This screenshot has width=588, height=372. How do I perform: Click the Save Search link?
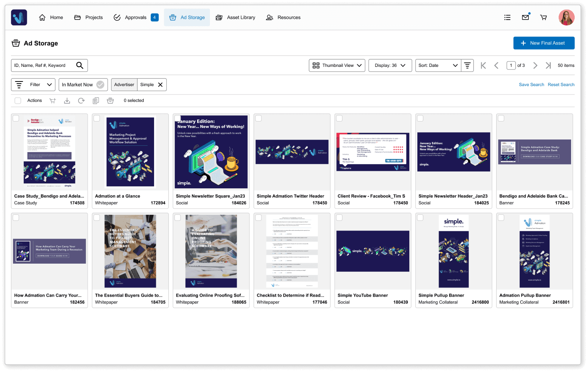[531, 85]
